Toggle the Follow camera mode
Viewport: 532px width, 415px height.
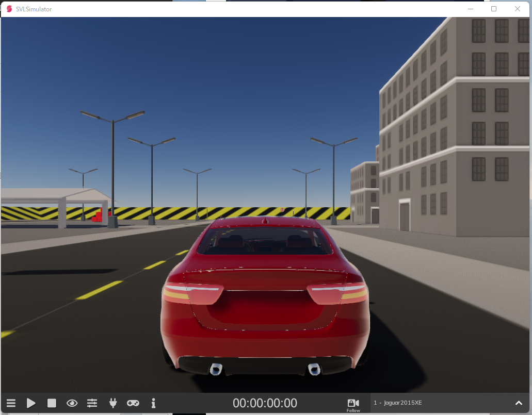point(353,405)
